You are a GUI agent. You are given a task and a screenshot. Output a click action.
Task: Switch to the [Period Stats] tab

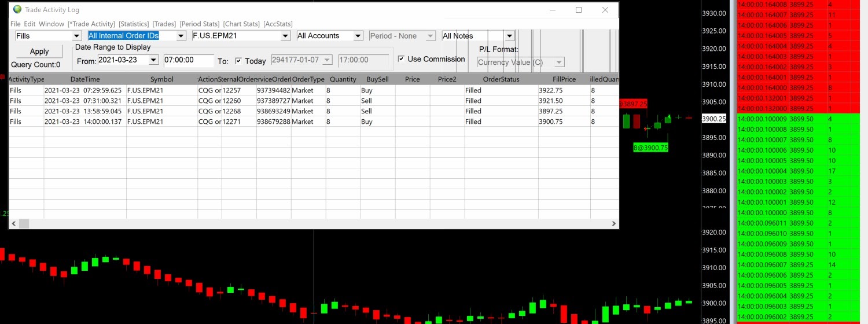200,24
